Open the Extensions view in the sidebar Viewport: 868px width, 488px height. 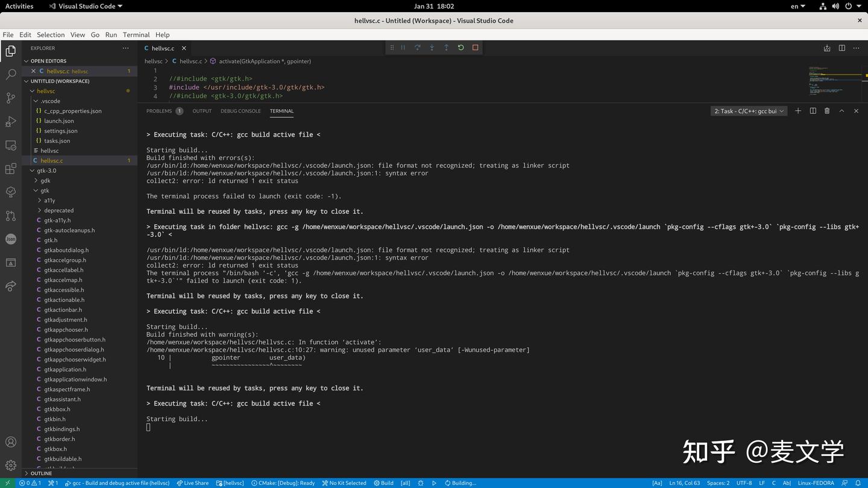tap(10, 169)
